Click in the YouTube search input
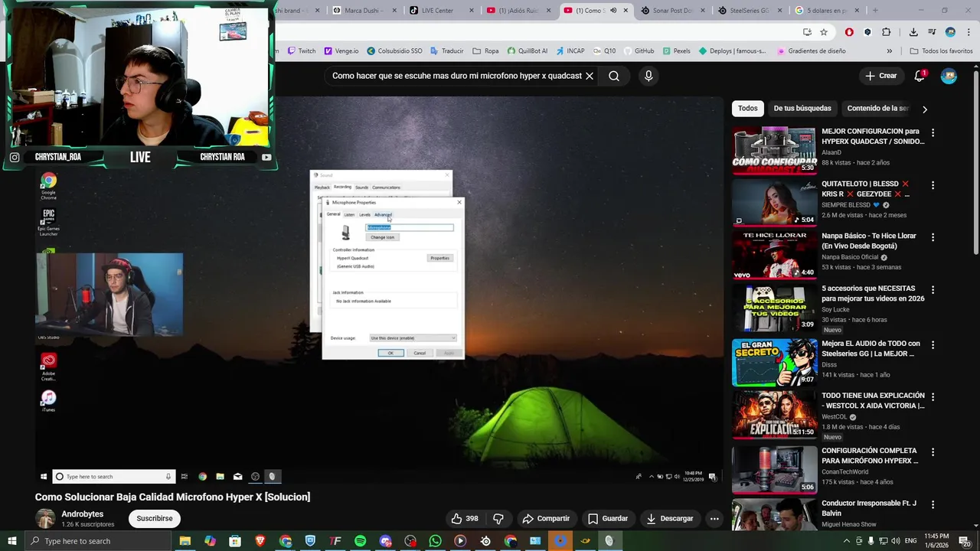The image size is (980, 551). 456,76
